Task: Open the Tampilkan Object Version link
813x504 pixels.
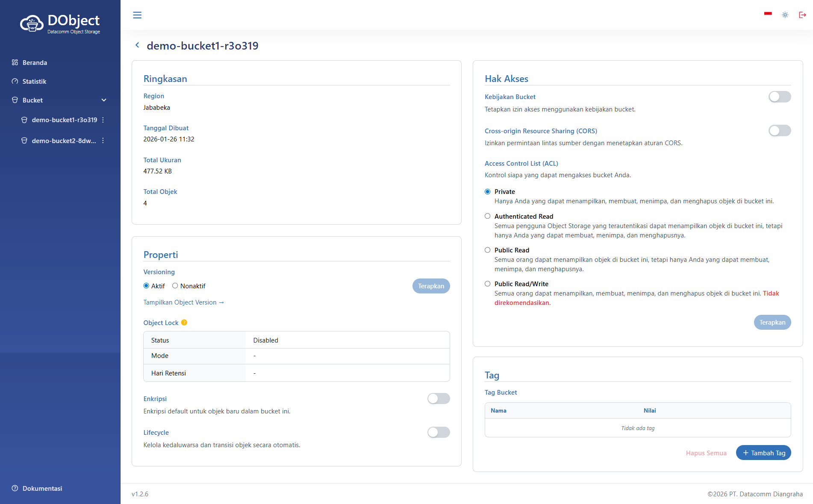Action: [183, 302]
